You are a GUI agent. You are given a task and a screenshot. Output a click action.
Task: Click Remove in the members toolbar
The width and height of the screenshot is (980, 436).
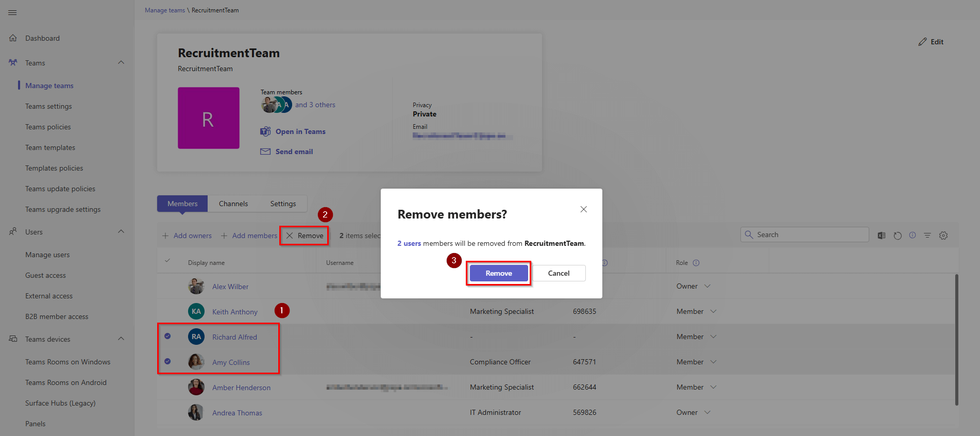[305, 236]
